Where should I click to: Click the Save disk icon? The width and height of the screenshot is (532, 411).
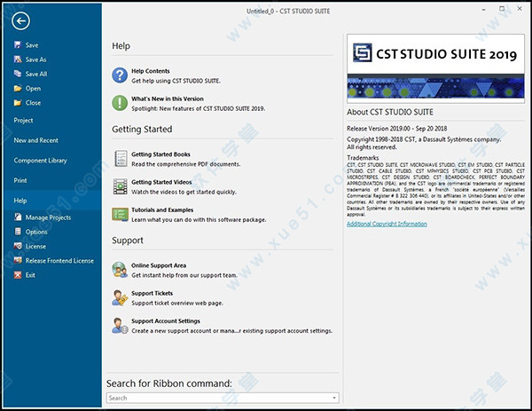point(18,45)
